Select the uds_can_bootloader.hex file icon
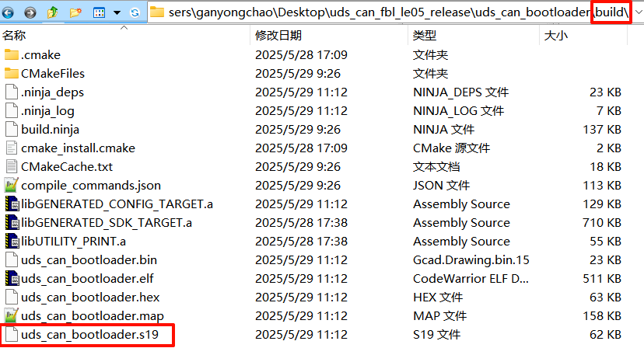644x355 pixels. coord(12,298)
